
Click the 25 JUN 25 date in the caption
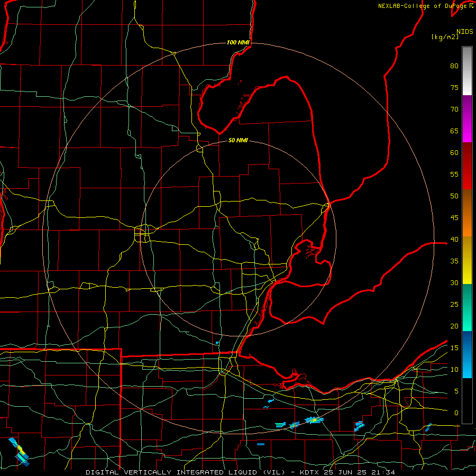coord(346,472)
